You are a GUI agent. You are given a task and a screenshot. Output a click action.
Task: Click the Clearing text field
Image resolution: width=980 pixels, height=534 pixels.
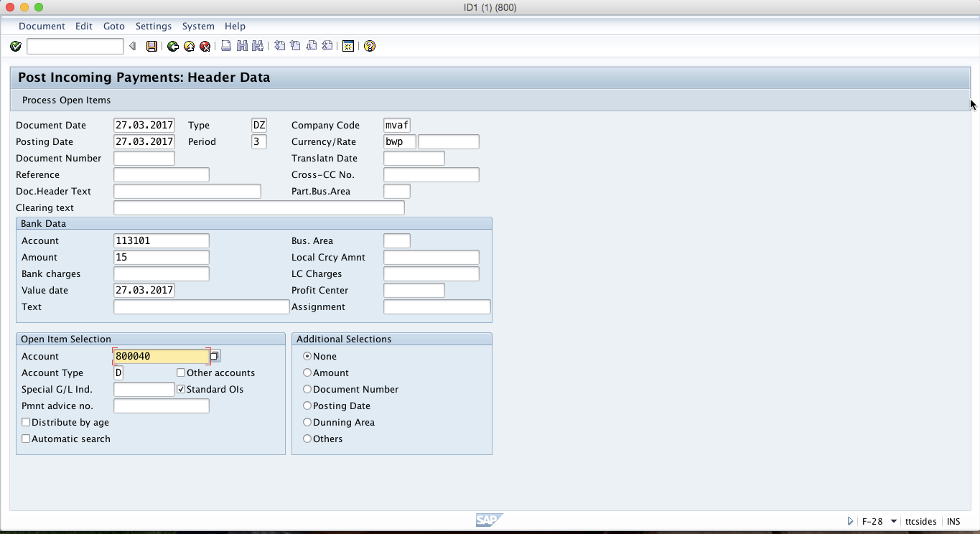point(259,207)
